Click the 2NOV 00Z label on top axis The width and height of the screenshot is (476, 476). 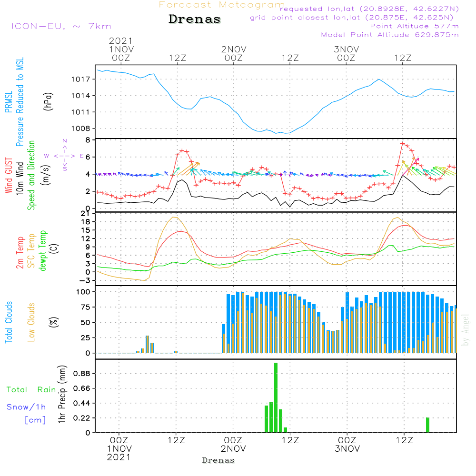pos(234,53)
